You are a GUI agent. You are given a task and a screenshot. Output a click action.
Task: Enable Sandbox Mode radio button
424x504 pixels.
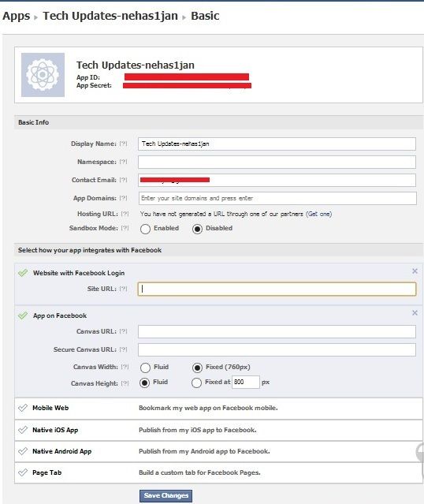click(x=145, y=229)
